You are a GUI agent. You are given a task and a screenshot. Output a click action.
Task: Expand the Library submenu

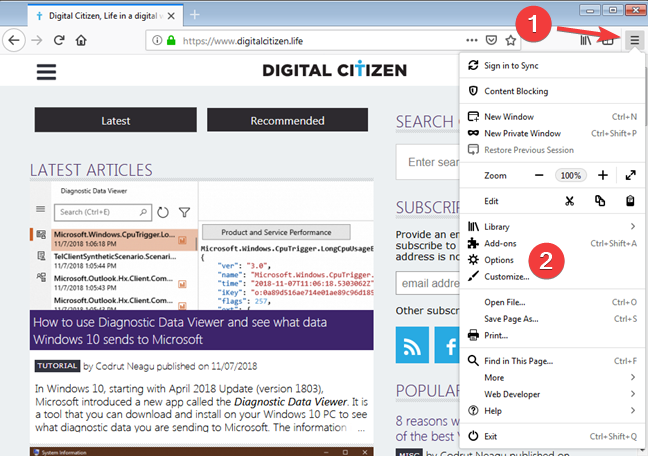point(552,227)
